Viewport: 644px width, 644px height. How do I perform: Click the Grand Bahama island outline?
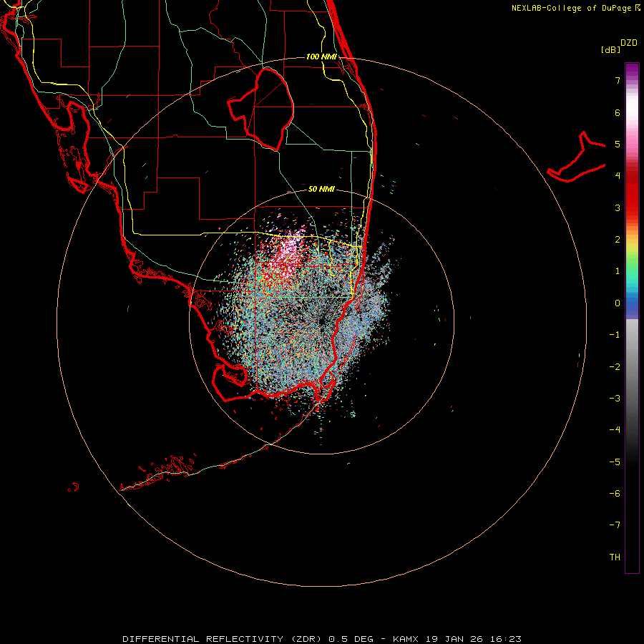pyautogui.click(x=577, y=158)
